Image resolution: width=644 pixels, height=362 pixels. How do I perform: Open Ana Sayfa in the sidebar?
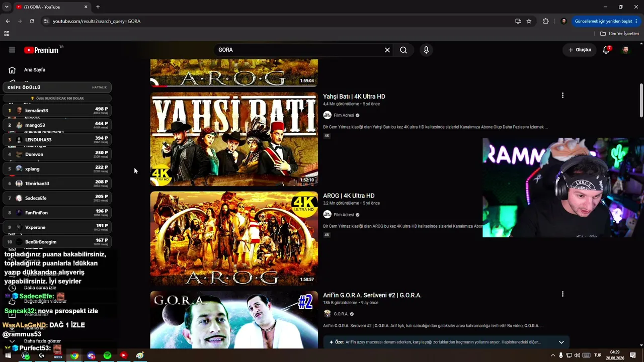(34, 70)
